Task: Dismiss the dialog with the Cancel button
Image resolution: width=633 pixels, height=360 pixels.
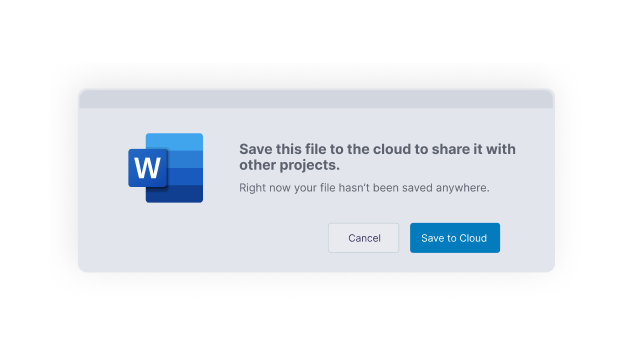Action: (x=364, y=238)
